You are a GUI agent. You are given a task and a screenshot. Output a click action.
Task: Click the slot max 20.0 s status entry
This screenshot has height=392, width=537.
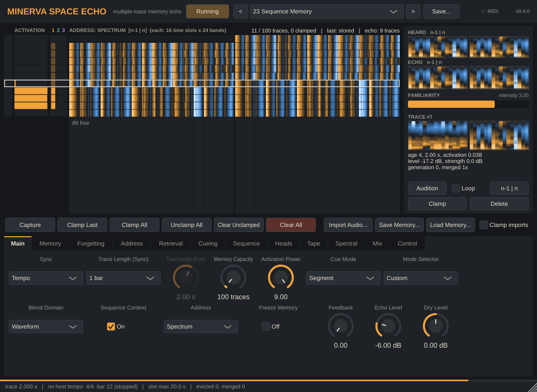click(x=167, y=386)
